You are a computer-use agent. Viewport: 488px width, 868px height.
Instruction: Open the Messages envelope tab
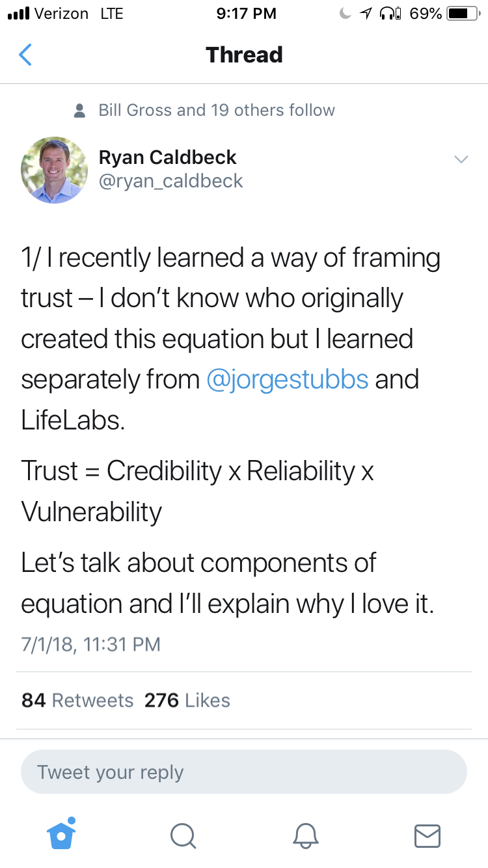click(427, 835)
